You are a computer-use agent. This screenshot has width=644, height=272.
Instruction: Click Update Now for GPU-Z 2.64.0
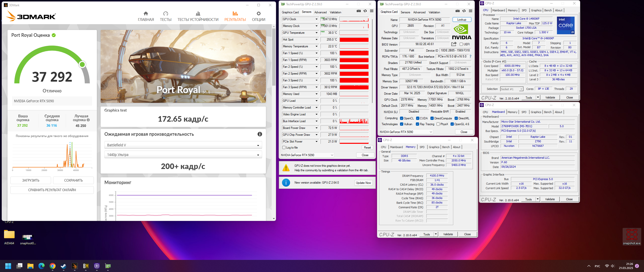[x=363, y=183]
